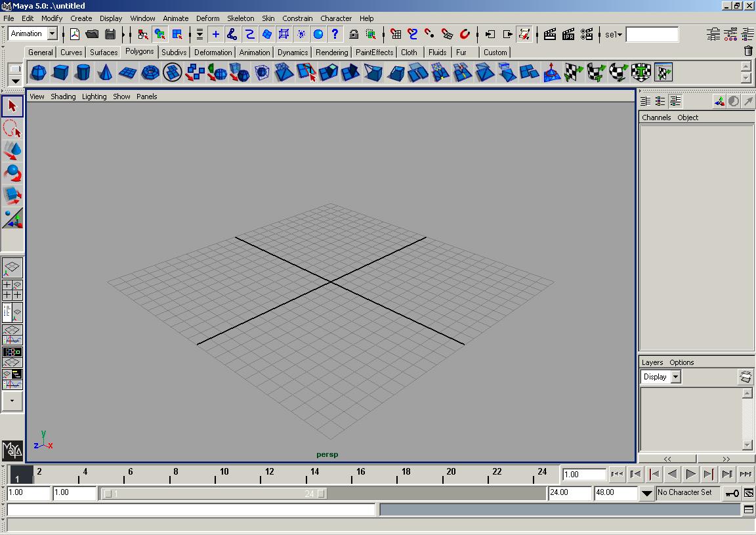Switch to single perspective view layout
The height and width of the screenshot is (535, 756).
tap(12, 268)
